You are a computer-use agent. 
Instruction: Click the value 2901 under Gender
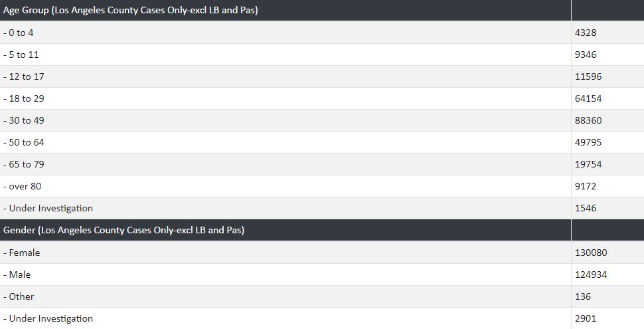point(586,318)
